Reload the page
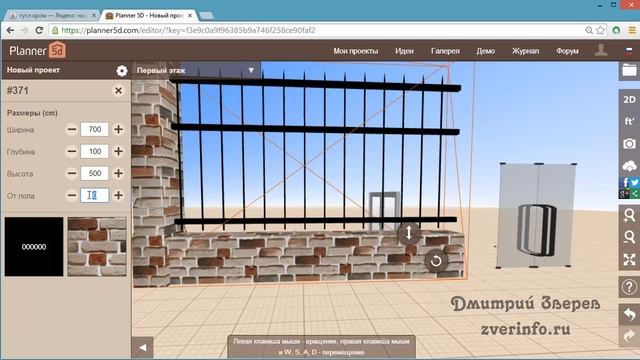 (x=39, y=30)
